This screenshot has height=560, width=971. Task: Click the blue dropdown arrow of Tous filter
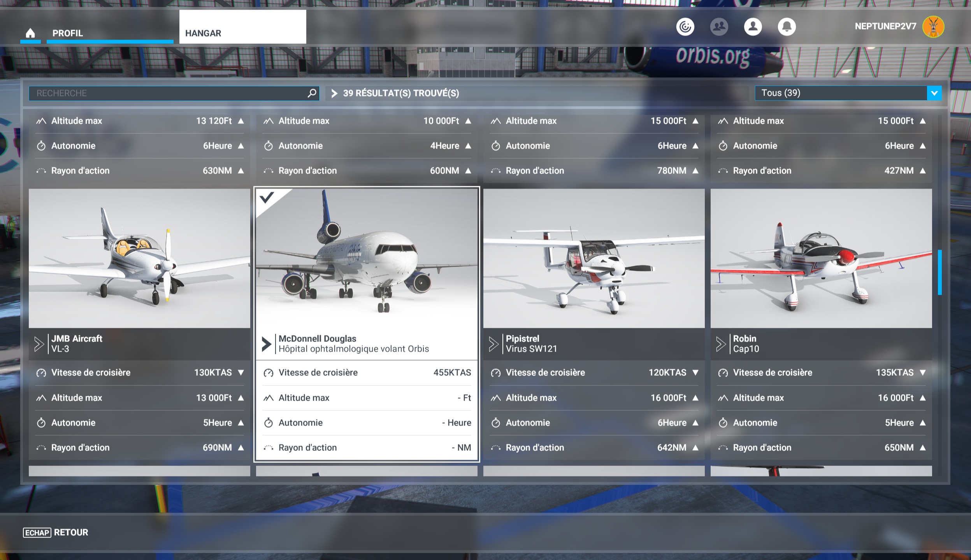coord(934,93)
